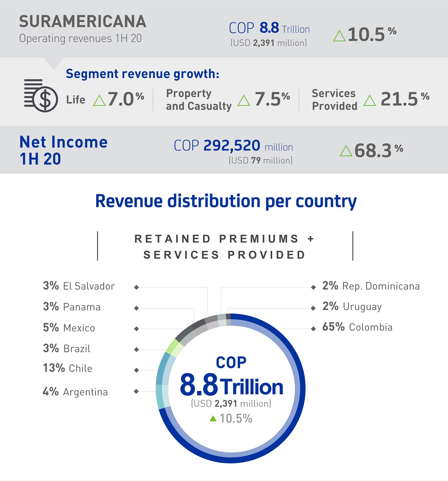Click the 5% Mexico label
Screen dimensions: 448x481
point(69,328)
